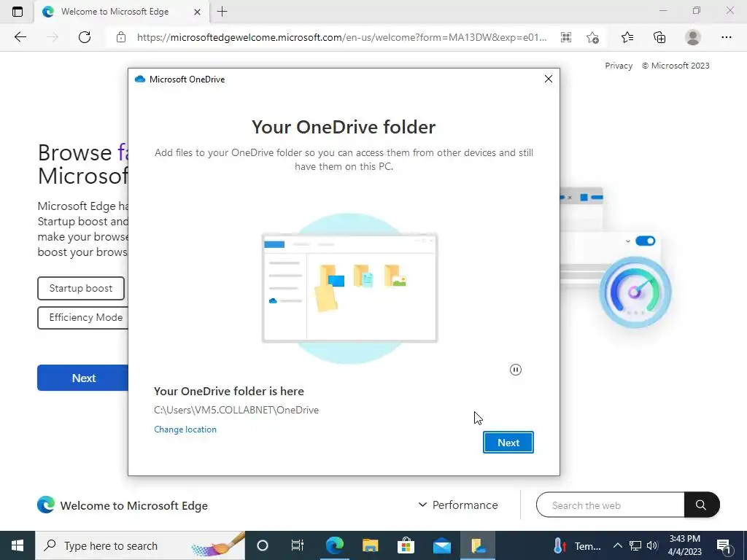The height and width of the screenshot is (560, 747).
Task: Pause the OneDrive folder animation
Action: (x=516, y=370)
